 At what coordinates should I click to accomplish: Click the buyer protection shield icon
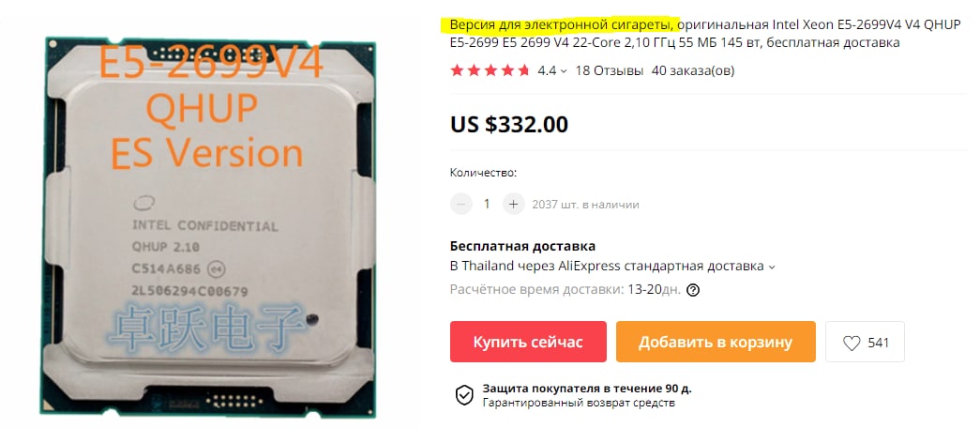click(464, 395)
